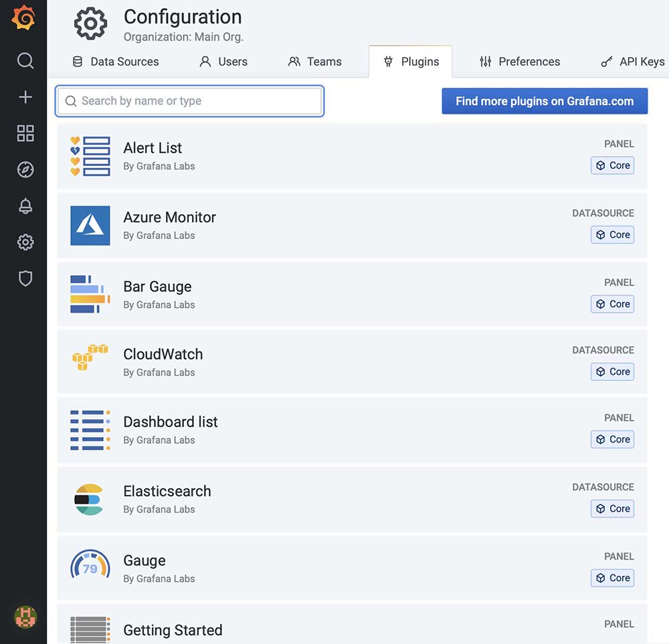
Task: Open Dashboards four-squares icon in sidebar
Action: [25, 133]
